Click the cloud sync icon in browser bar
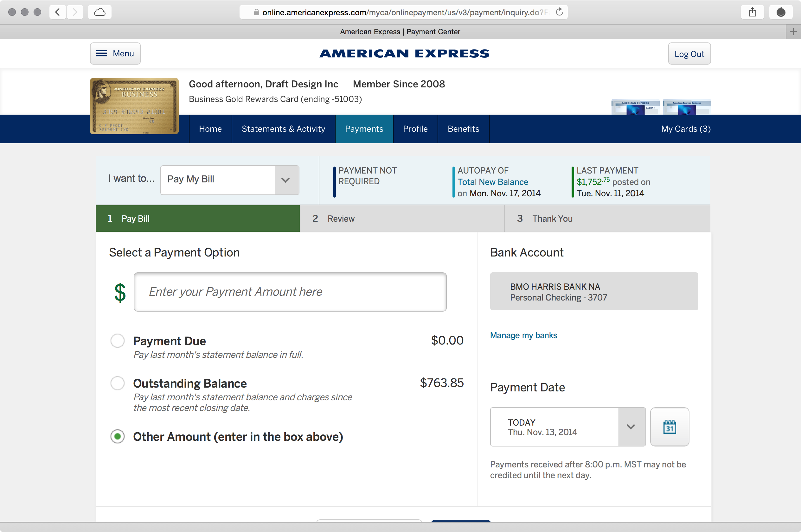This screenshot has width=801, height=532. (99, 11)
